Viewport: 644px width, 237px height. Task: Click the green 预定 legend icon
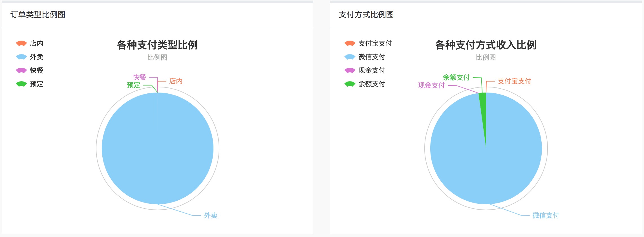point(21,84)
